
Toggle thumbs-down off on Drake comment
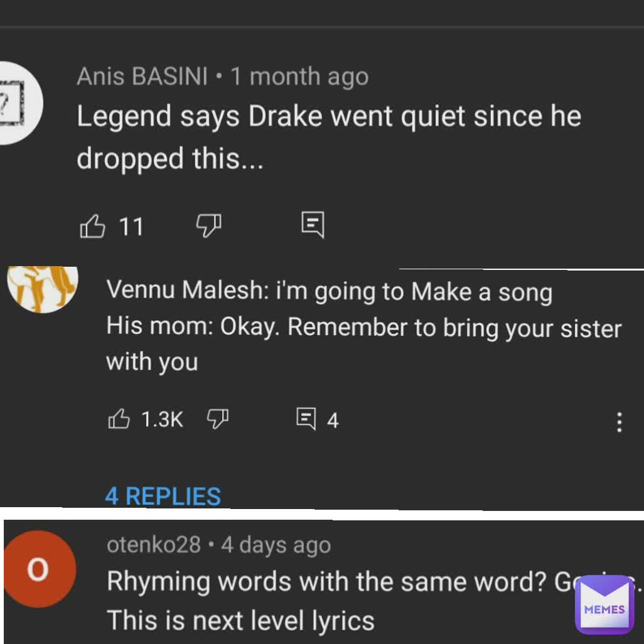(208, 227)
